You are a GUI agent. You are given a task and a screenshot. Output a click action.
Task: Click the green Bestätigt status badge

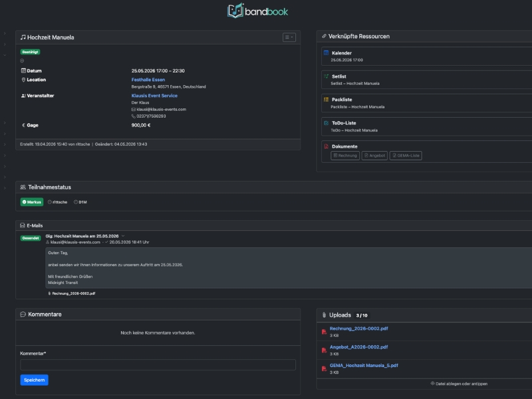(x=30, y=52)
